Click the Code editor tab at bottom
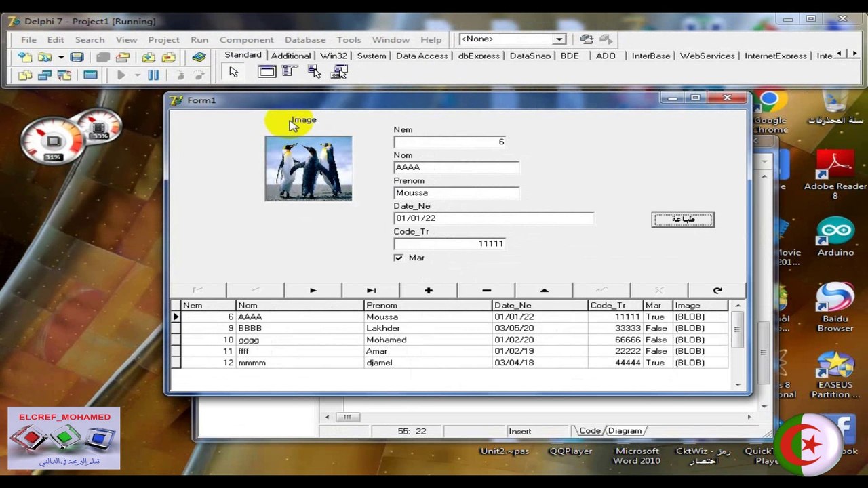The height and width of the screenshot is (488, 868). pyautogui.click(x=589, y=431)
